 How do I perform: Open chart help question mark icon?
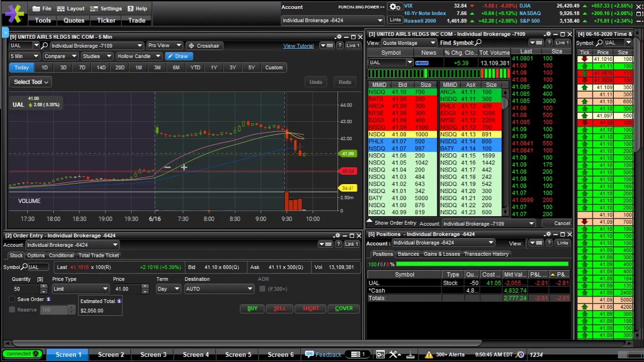coord(340,46)
